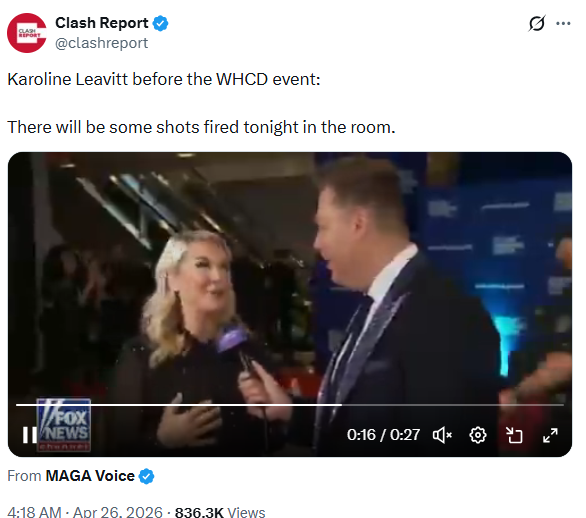Pause the video playback

(29, 435)
